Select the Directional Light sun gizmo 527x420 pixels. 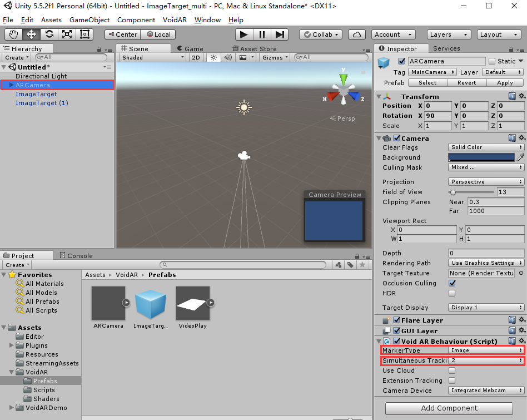[x=244, y=107]
